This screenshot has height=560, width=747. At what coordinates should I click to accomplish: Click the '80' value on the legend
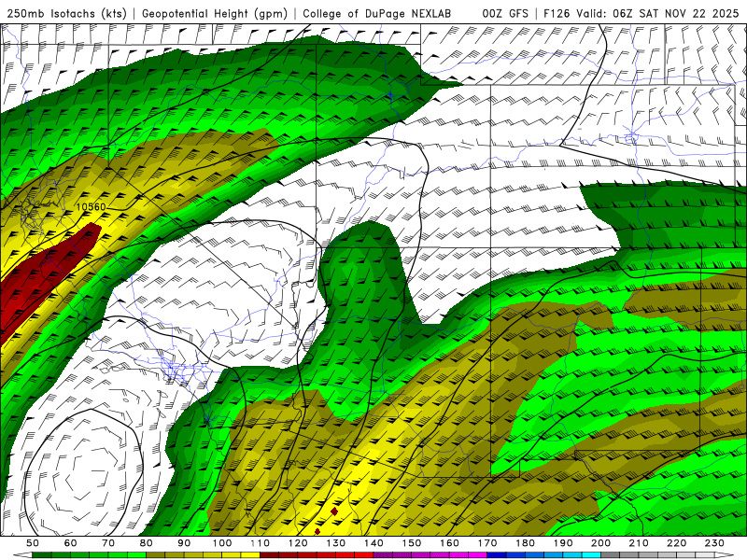147,543
